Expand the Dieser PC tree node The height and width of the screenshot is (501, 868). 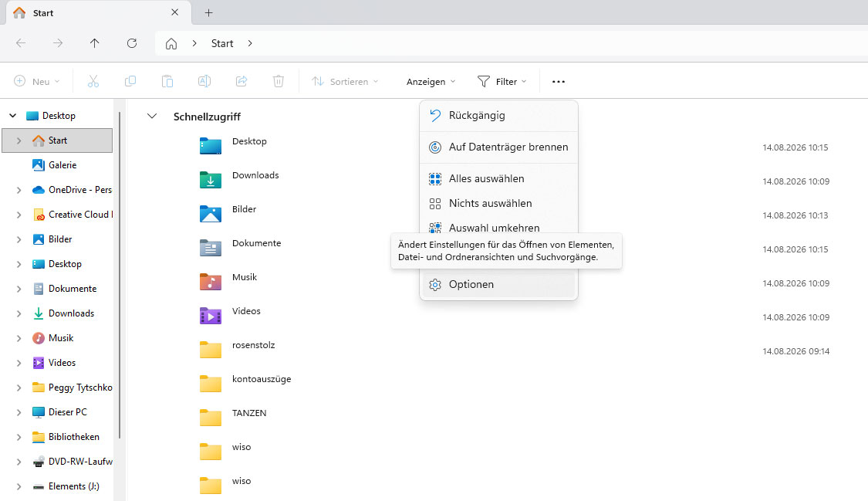pos(19,412)
